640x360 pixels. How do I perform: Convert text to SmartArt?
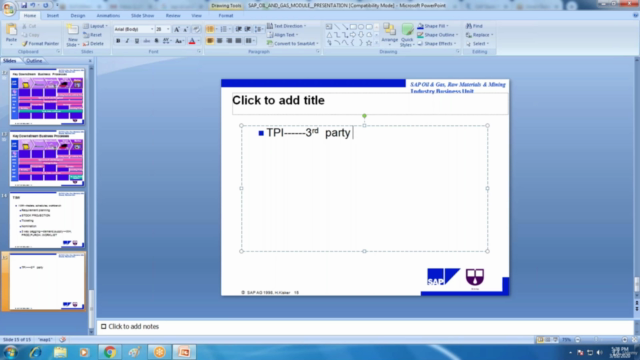pos(293,43)
